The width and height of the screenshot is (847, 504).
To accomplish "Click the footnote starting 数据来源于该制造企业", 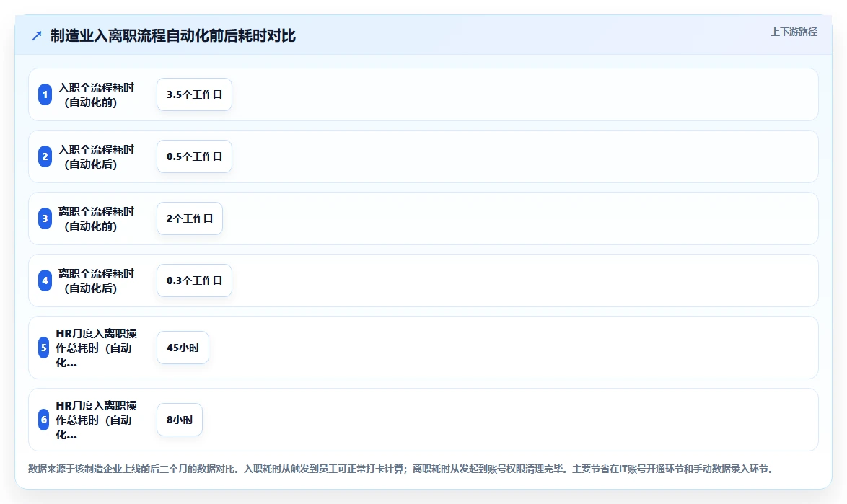I will tap(402, 469).
